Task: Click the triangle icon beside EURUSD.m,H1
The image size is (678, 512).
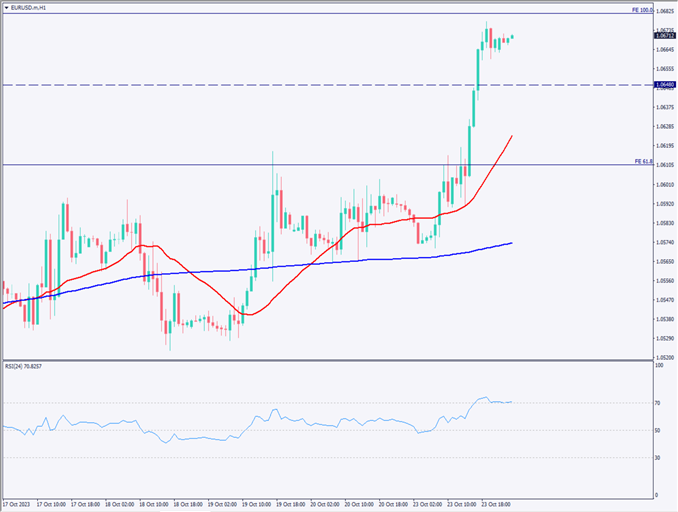Action: coord(6,6)
